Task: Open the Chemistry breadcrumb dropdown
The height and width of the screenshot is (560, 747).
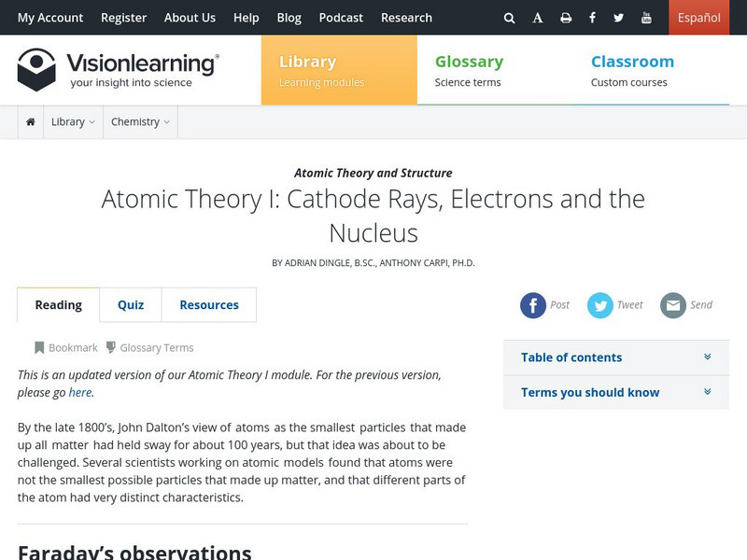Action: (140, 122)
